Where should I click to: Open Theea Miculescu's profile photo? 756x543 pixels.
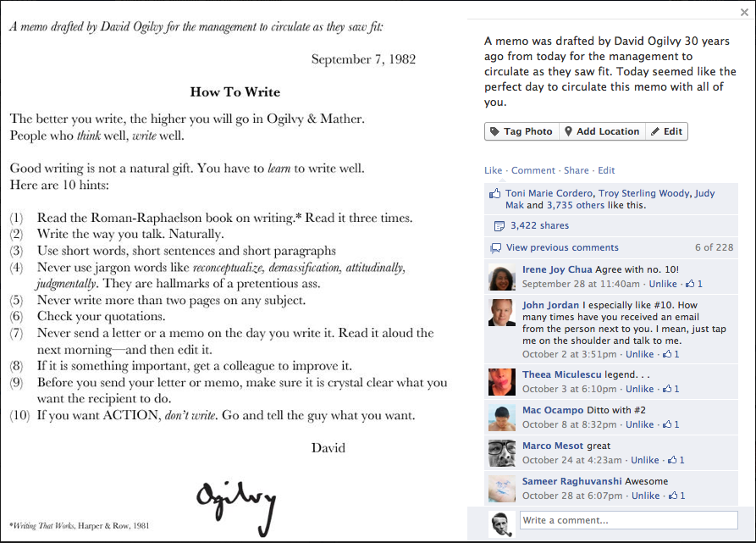click(x=502, y=382)
